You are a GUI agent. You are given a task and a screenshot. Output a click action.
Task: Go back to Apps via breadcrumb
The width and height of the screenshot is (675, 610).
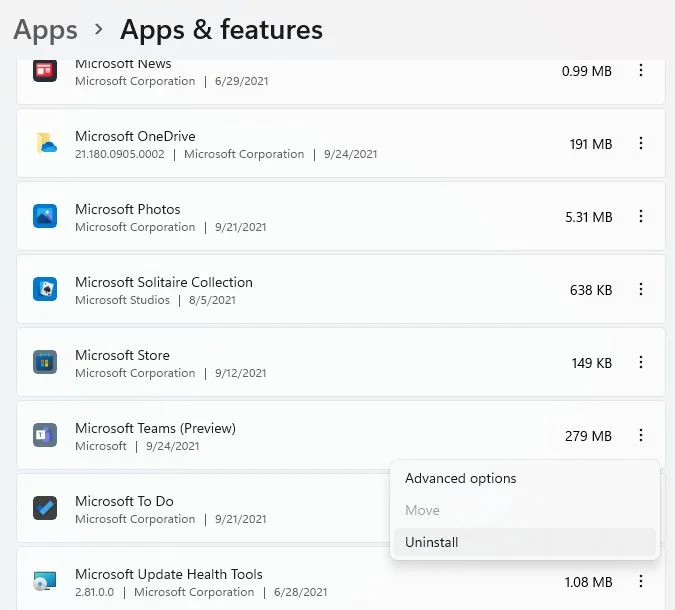coord(46,30)
